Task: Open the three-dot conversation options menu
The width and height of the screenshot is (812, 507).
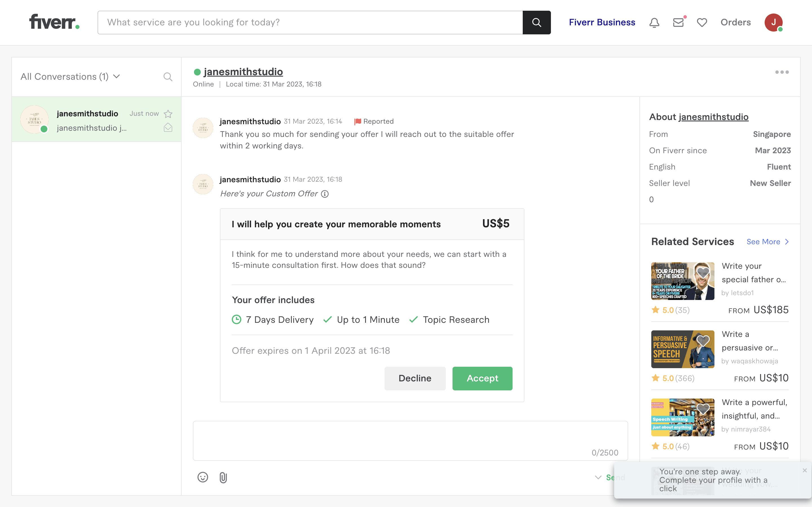Action: (782, 72)
